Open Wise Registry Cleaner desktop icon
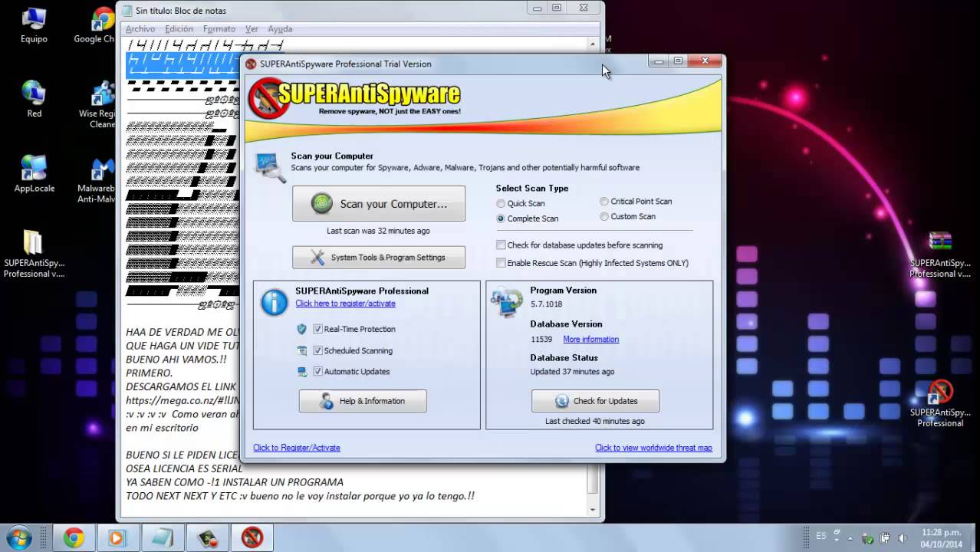980x552 pixels. (98, 104)
